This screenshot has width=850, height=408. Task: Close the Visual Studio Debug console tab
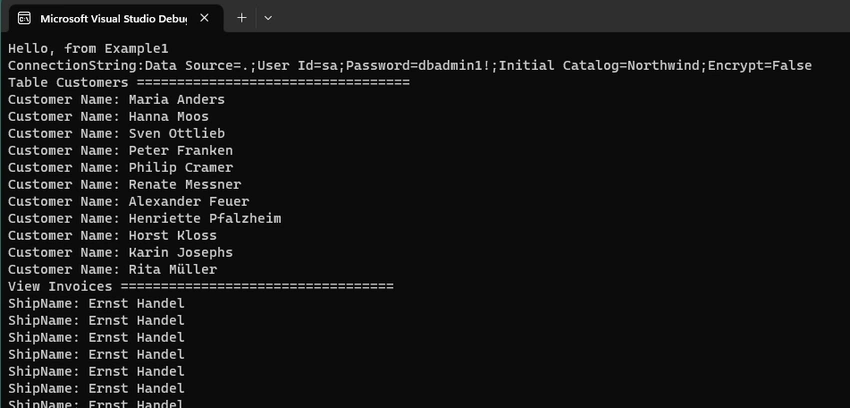(204, 18)
